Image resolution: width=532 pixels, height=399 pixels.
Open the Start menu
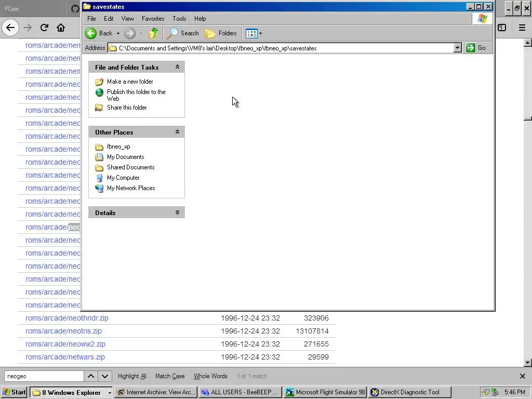(14, 392)
